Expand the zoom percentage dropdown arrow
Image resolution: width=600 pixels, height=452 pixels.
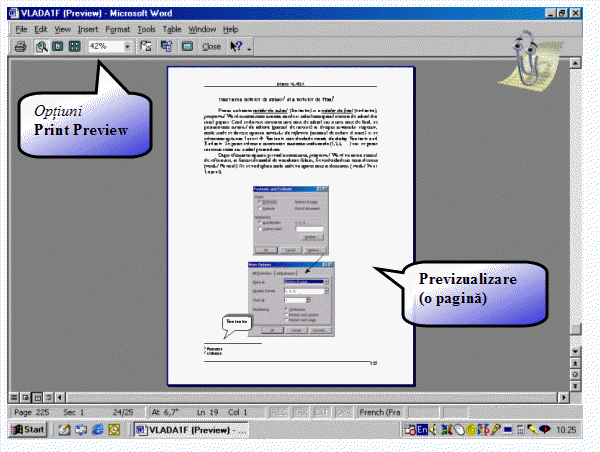point(127,46)
